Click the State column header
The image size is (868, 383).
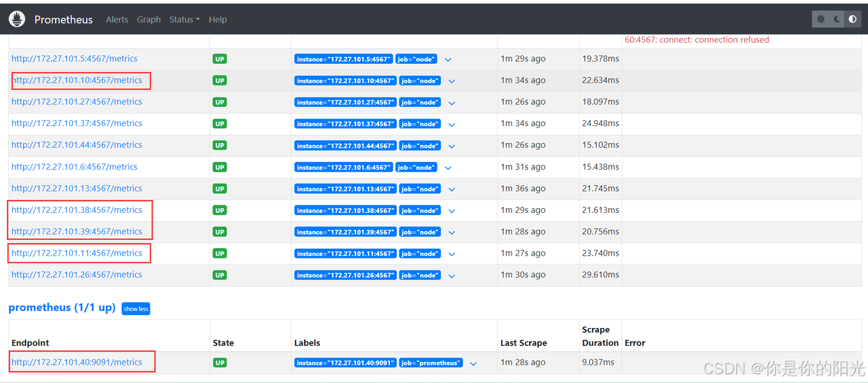(x=223, y=343)
